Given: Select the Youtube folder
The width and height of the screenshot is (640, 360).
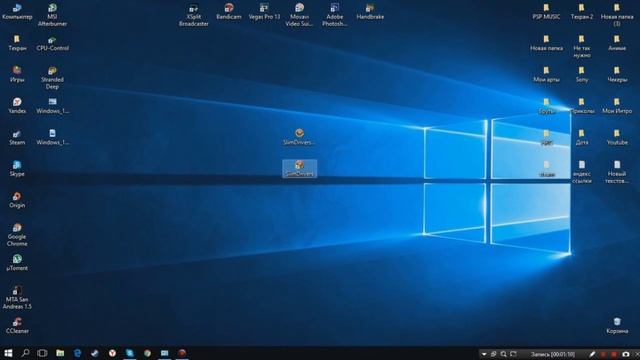Looking at the screenshot, I should [x=617, y=138].
